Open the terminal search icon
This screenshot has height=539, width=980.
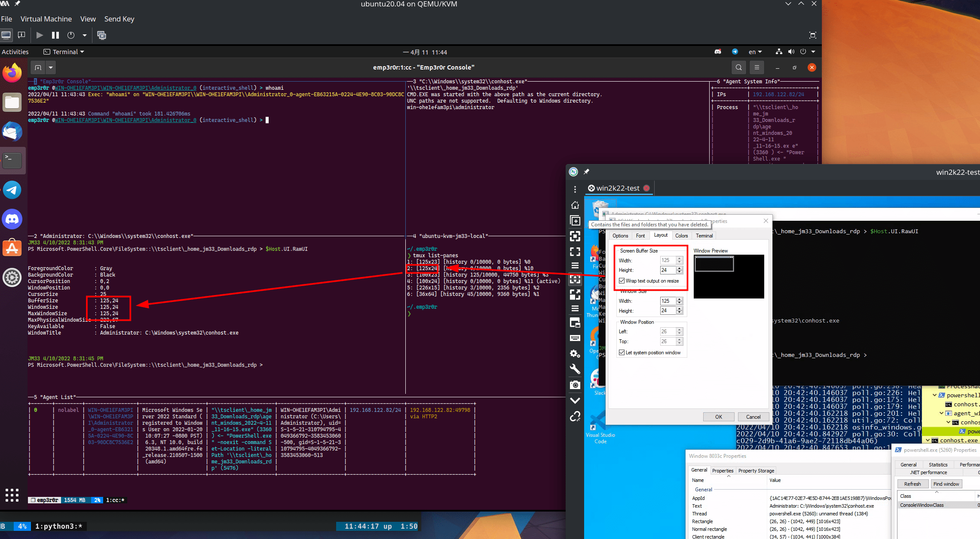[x=738, y=67]
